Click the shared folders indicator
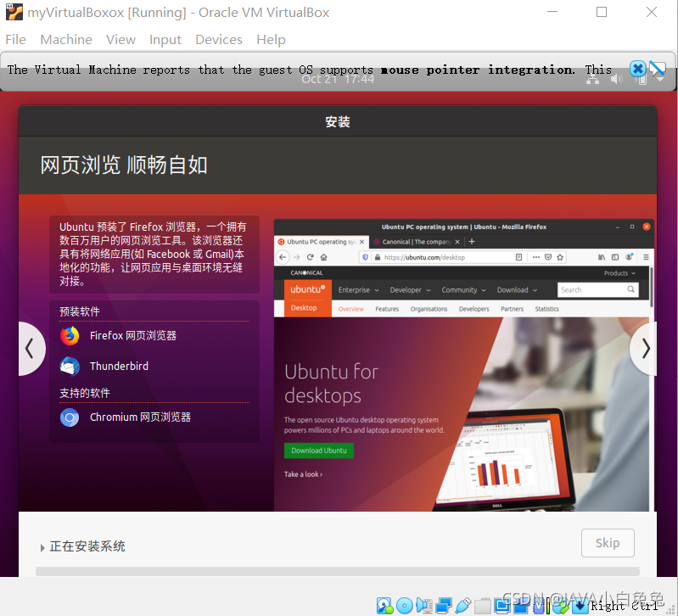Image resolution: width=678 pixels, height=616 pixels. tap(483, 606)
